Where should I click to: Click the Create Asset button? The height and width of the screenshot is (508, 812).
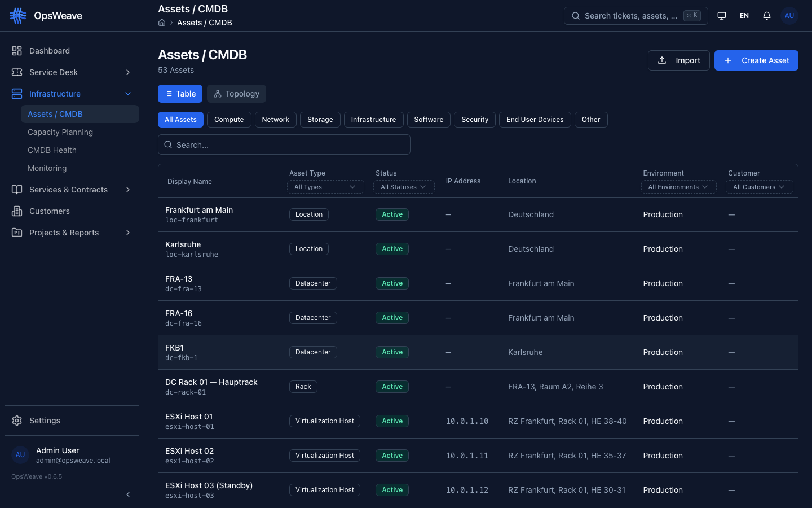[x=756, y=60]
